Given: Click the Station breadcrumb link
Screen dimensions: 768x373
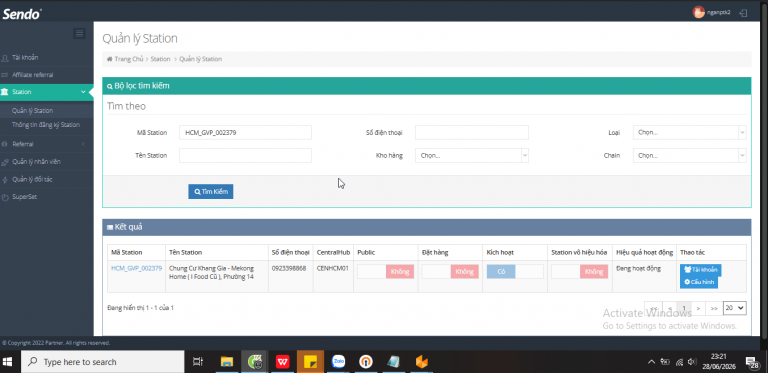Looking at the screenshot, I should pos(160,59).
